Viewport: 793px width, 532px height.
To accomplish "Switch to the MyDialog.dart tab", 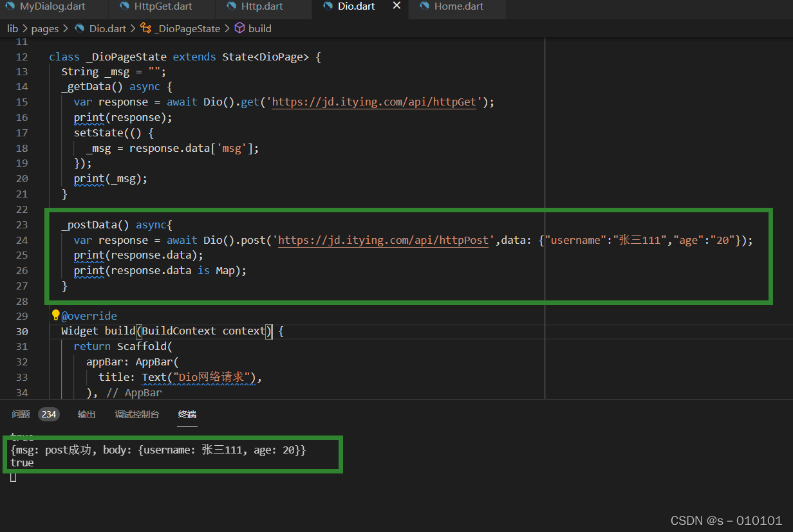I will [52, 6].
